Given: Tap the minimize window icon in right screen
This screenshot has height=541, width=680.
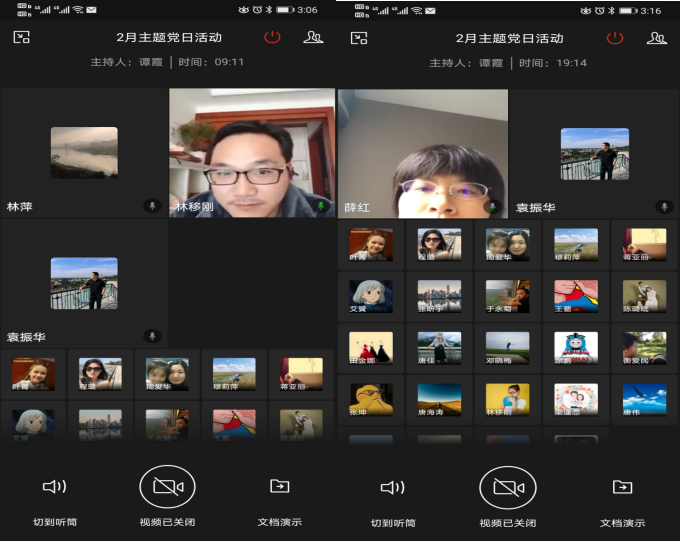Looking at the screenshot, I should click(359, 38).
